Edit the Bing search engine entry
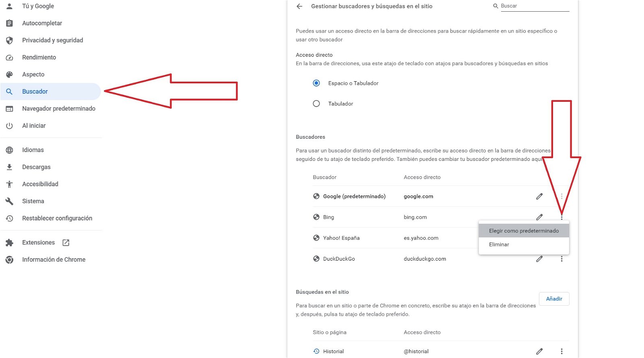 pos(539,217)
